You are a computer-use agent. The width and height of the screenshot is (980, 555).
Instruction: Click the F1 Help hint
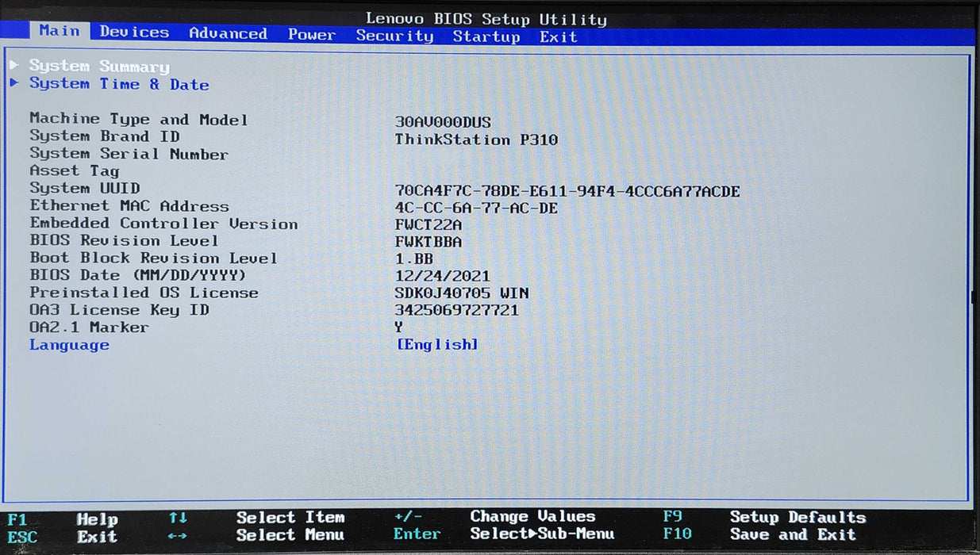click(x=62, y=520)
